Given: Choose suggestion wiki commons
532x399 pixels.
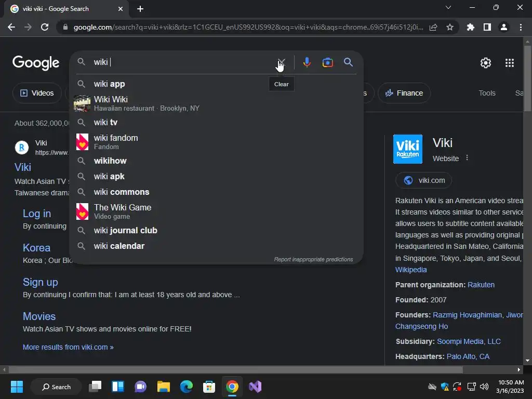Looking at the screenshot, I should point(216,192).
